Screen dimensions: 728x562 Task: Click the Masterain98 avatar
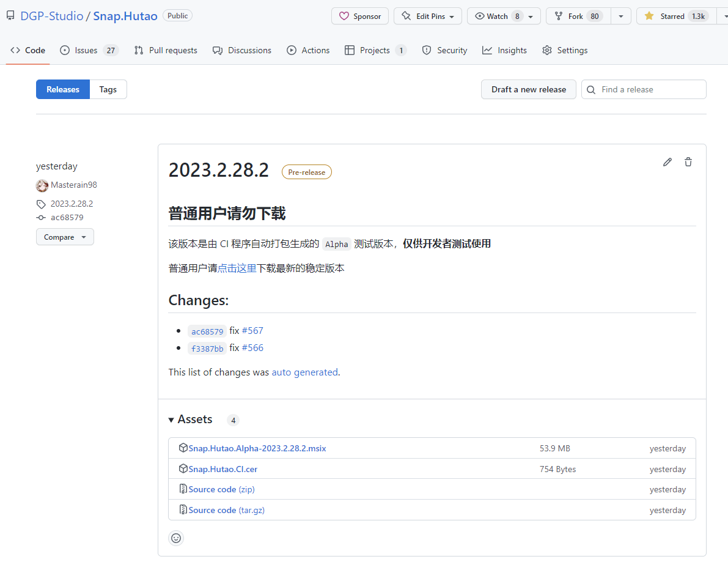coord(42,185)
